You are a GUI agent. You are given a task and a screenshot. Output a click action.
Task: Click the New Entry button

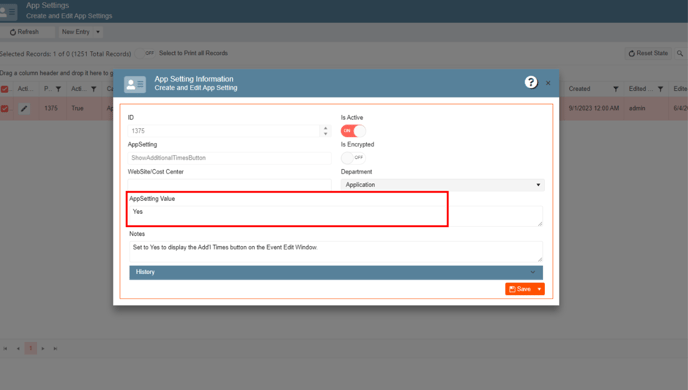click(75, 32)
